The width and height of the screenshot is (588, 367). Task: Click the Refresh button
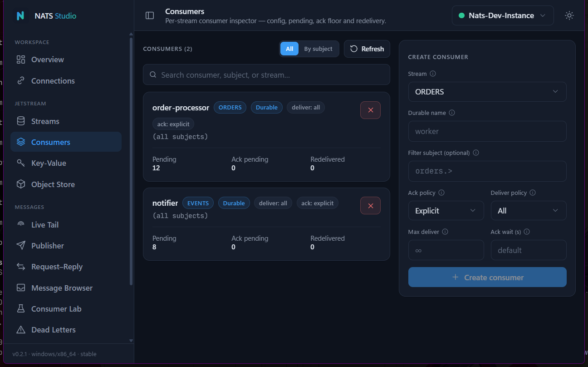click(367, 49)
